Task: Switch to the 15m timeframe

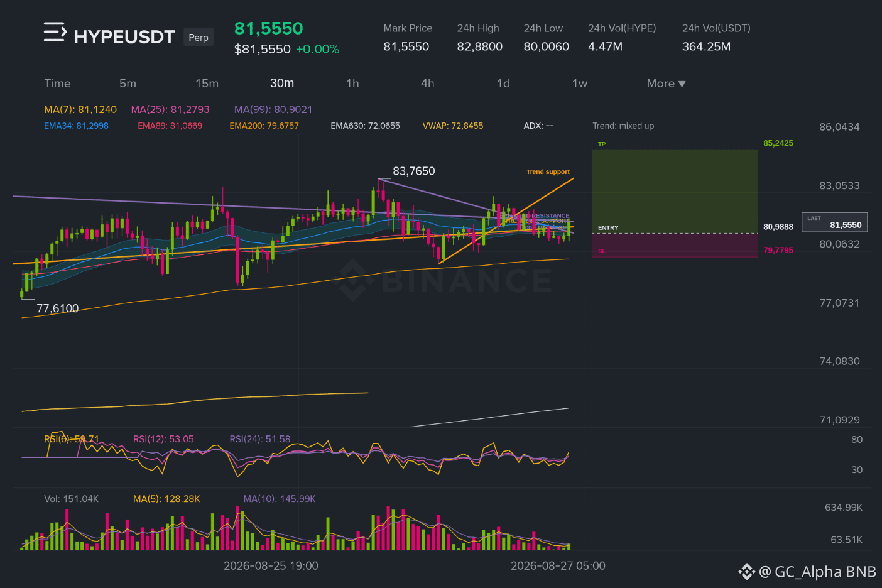Action: (x=207, y=84)
